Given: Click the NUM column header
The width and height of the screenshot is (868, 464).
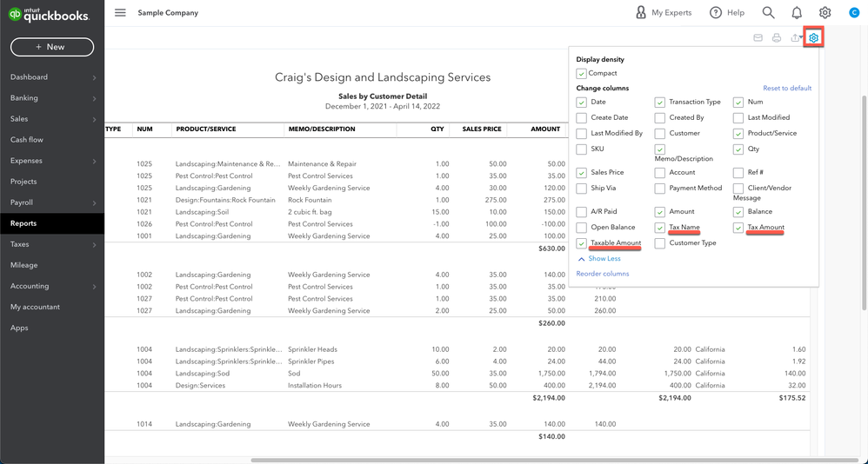Looking at the screenshot, I should (x=144, y=129).
